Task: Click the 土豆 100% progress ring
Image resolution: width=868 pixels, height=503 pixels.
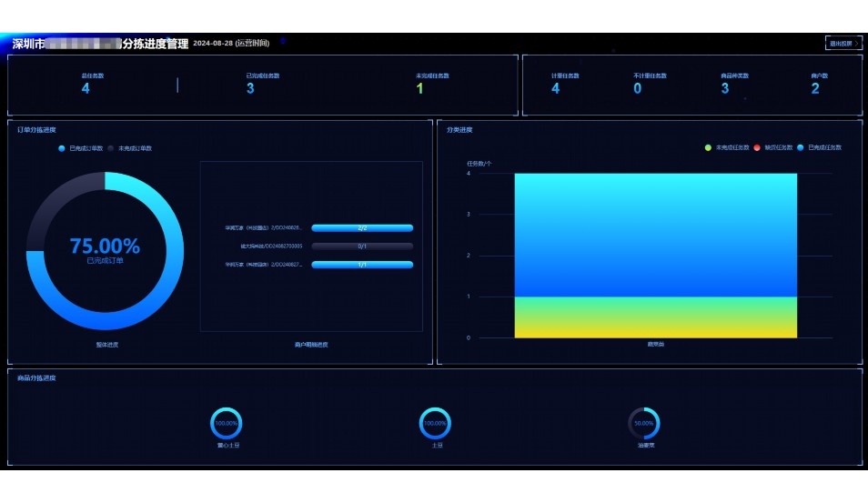Action: pyautogui.click(x=435, y=423)
